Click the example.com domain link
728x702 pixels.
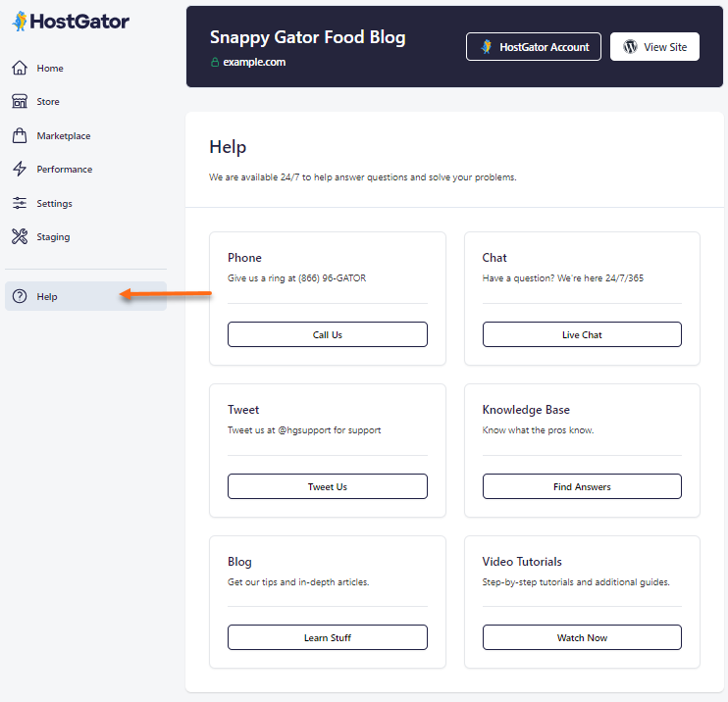coord(254,62)
